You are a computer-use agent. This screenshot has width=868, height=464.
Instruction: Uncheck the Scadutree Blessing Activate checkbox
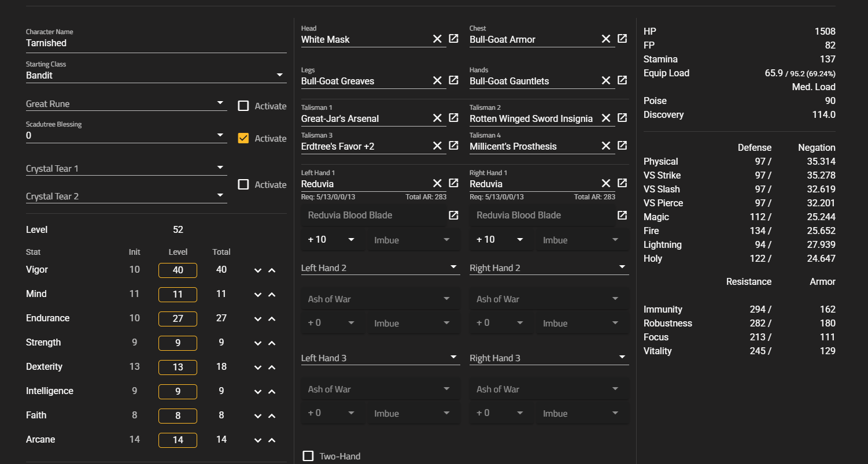(x=243, y=138)
